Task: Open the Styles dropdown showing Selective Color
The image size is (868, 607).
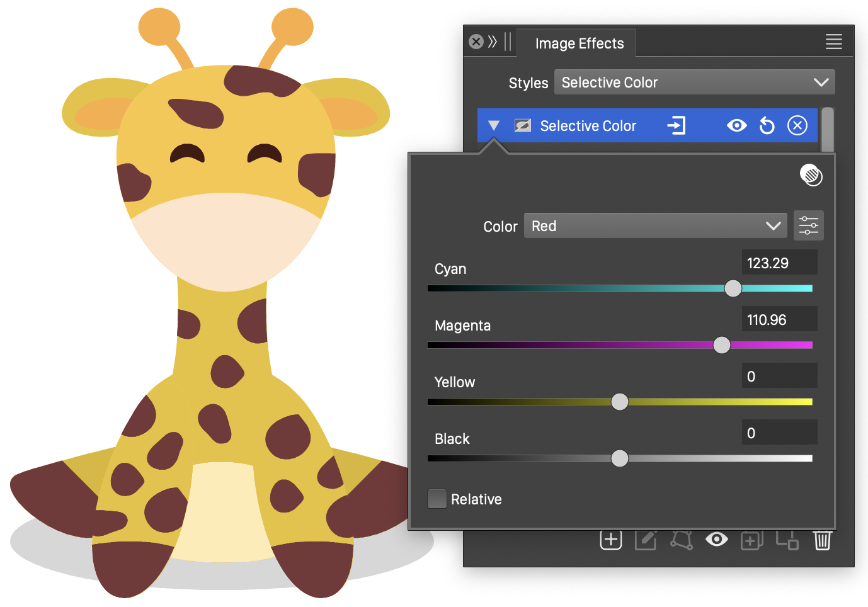Action: (694, 82)
